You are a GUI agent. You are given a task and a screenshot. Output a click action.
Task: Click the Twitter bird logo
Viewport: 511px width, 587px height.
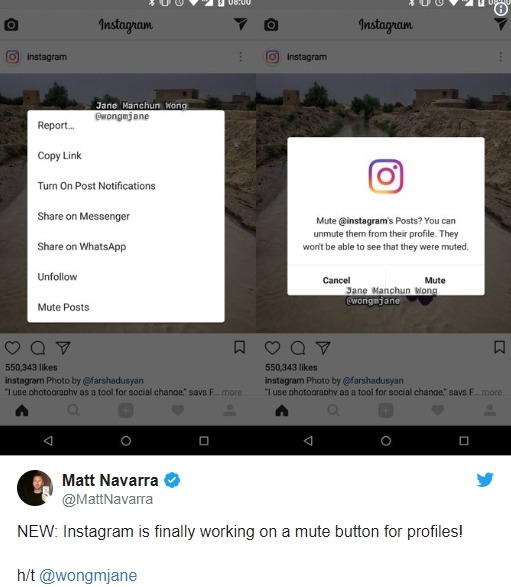485,480
